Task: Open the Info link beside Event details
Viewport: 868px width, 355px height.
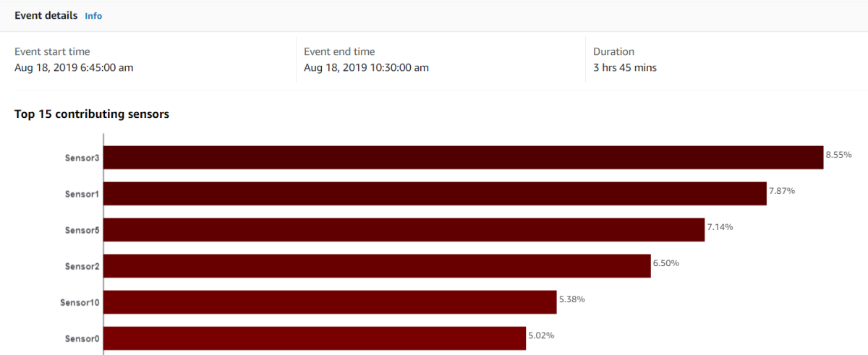Action: [93, 16]
